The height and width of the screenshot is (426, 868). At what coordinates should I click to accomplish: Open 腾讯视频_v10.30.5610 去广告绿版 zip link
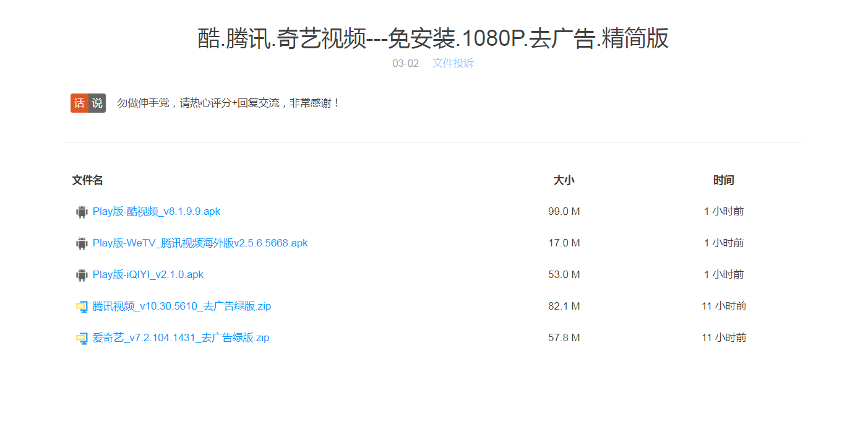181,306
